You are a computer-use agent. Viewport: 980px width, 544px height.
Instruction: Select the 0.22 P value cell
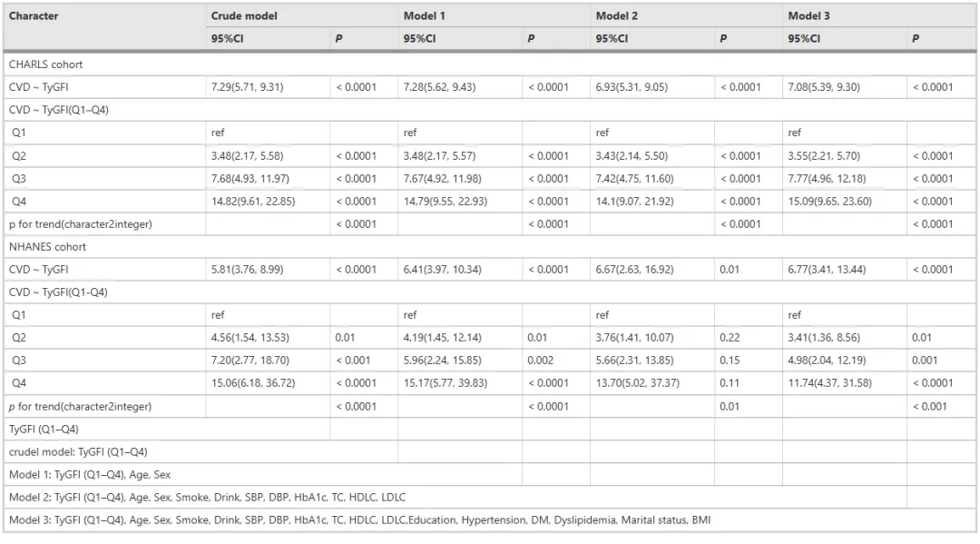[748, 338]
